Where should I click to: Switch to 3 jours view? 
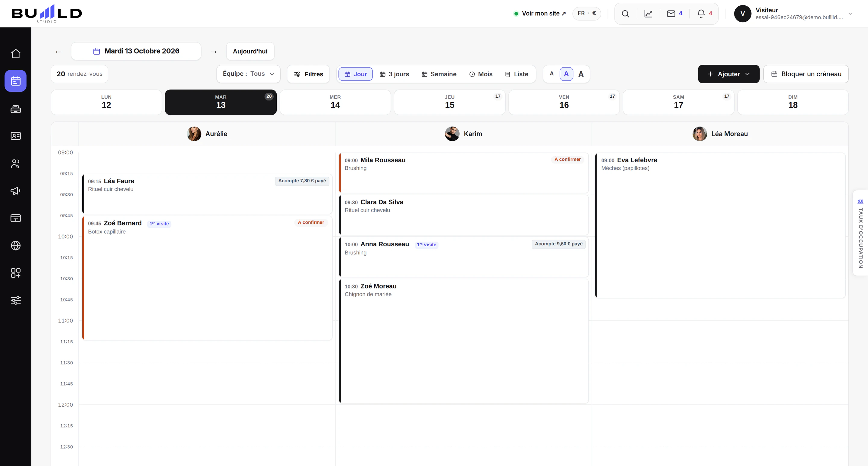point(394,74)
